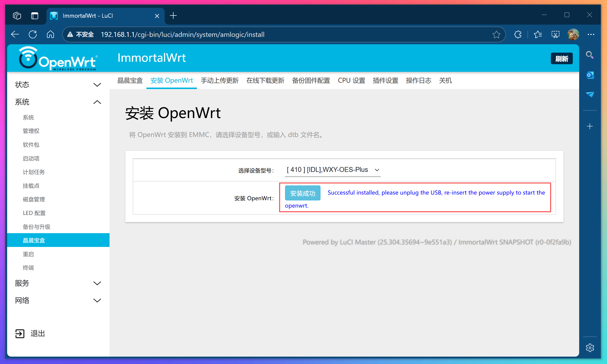
Task: Start a Web Capture with the scissors icon
Action: coord(555,34)
